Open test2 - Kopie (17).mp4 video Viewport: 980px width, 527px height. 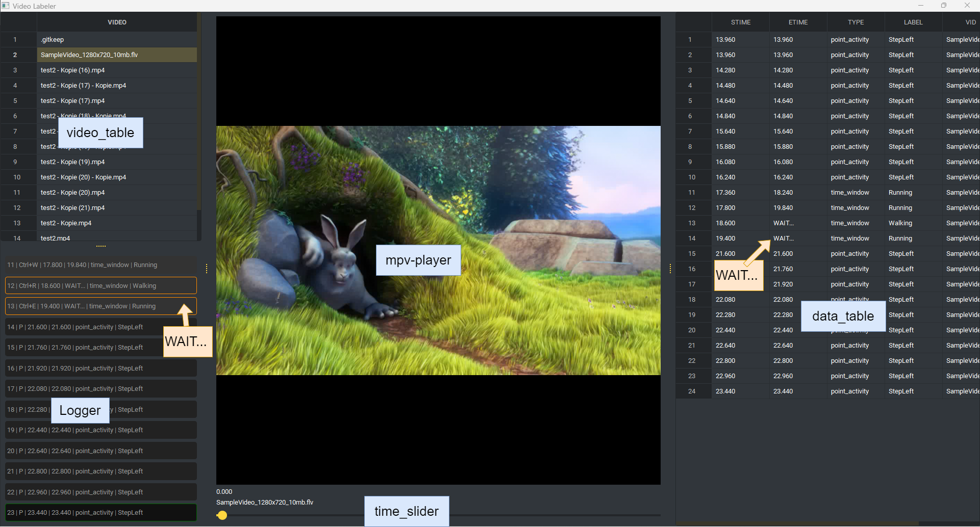coord(117,101)
